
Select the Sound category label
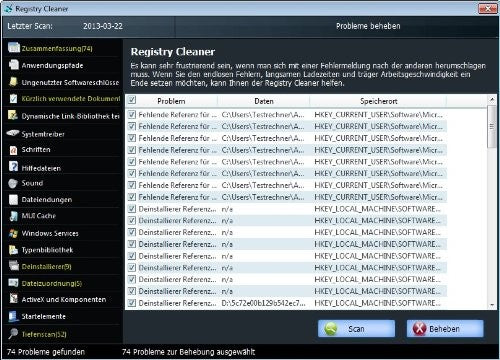tap(32, 183)
